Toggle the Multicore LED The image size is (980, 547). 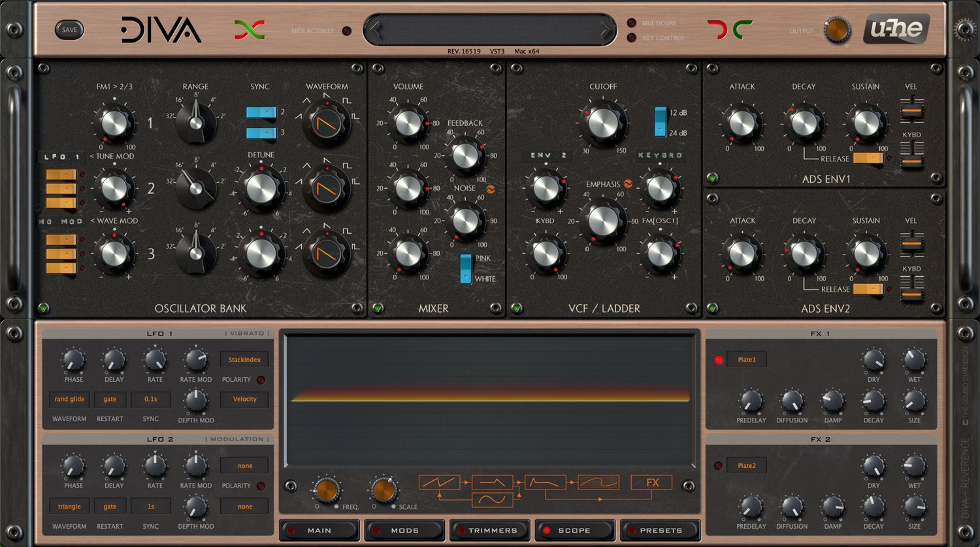coord(632,23)
